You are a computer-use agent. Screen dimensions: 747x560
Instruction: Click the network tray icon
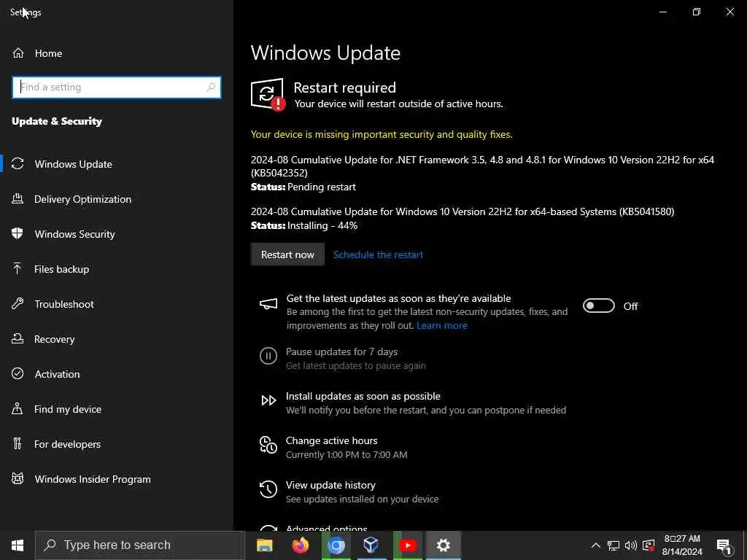click(x=614, y=545)
